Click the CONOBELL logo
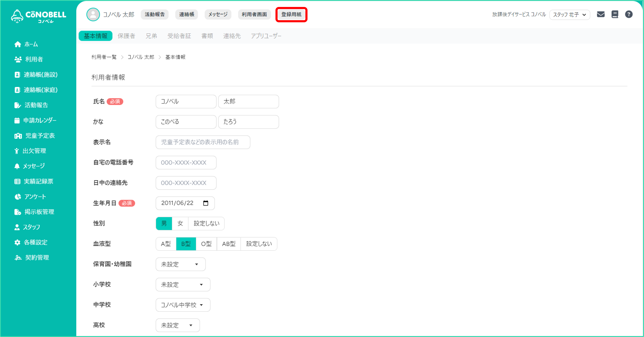 click(39, 16)
